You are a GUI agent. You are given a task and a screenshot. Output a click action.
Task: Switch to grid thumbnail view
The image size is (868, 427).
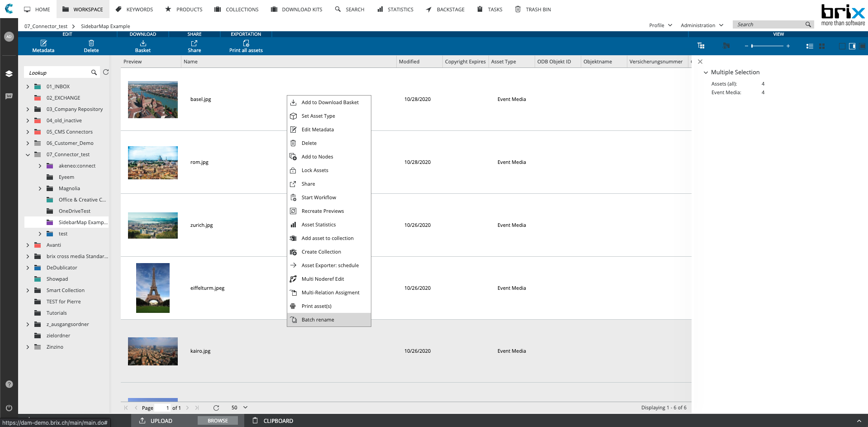[822, 46]
